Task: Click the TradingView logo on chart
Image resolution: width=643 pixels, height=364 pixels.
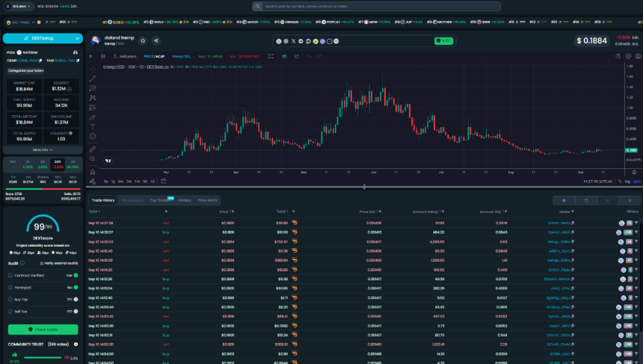Action: point(108,161)
